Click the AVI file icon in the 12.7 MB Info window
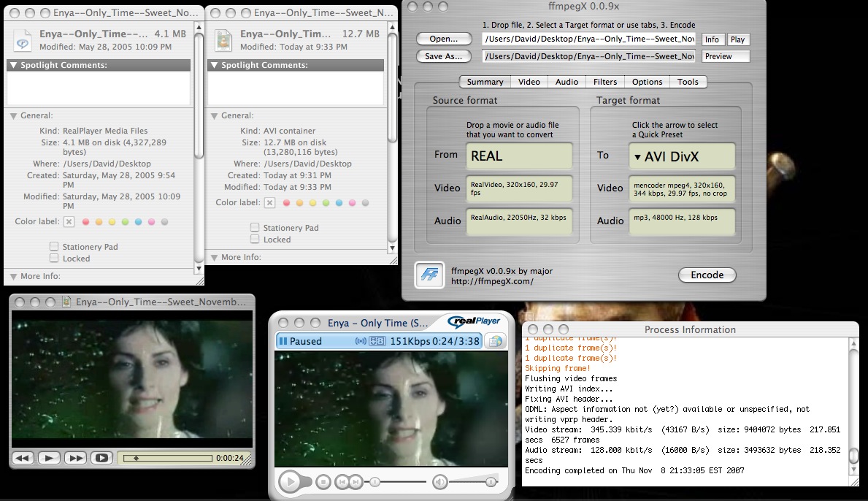868x501 pixels. click(223, 41)
